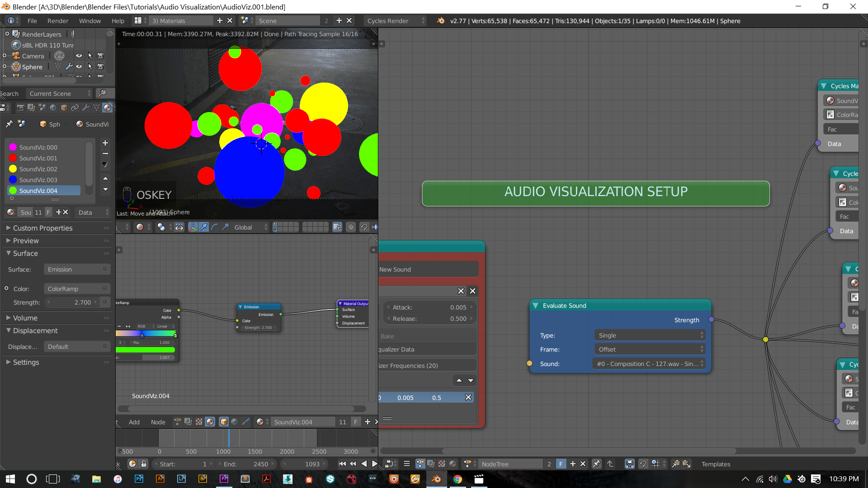Open the Evaluate Sound Type dropdown

(650, 335)
